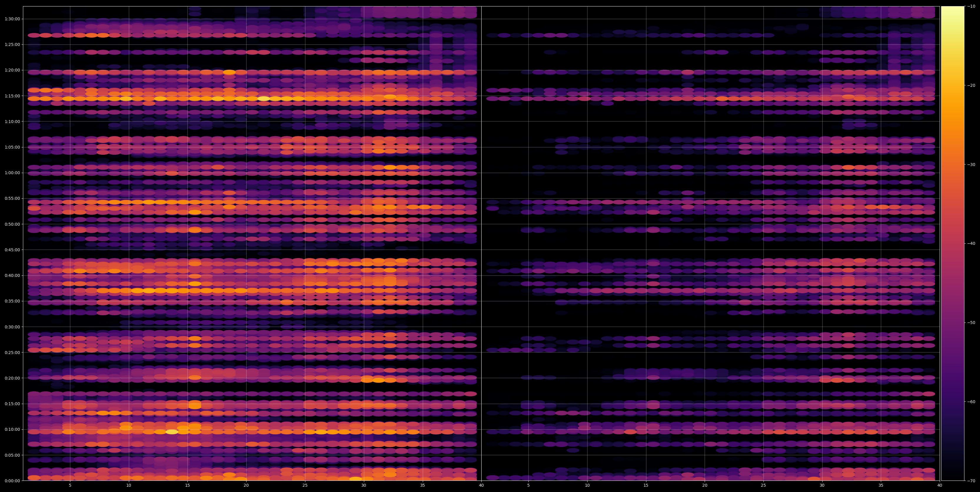The height and width of the screenshot is (492, 980).
Task: Click x-axis label 5 under right heatmap
Action: [x=528, y=485]
